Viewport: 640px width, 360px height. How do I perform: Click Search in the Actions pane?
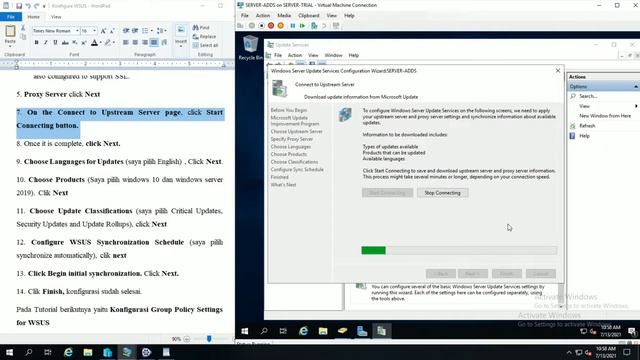588,96
